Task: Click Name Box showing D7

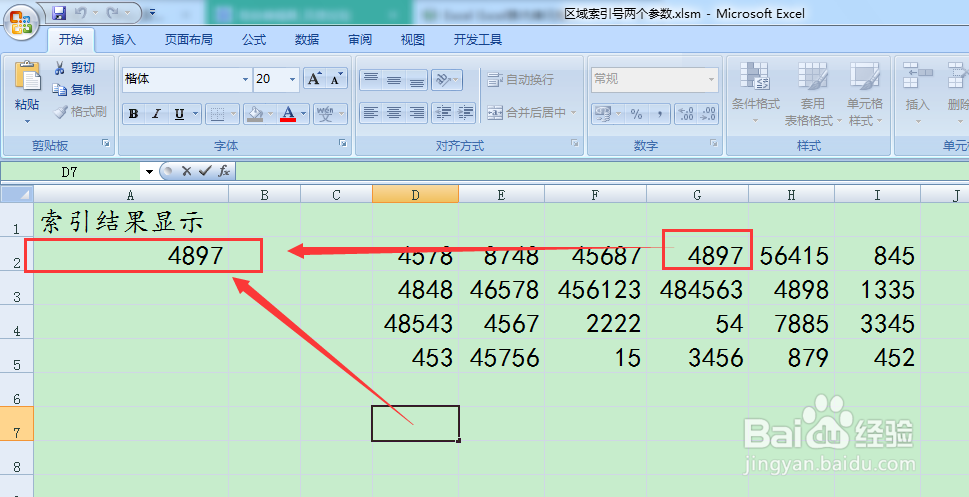Action: tap(71, 171)
